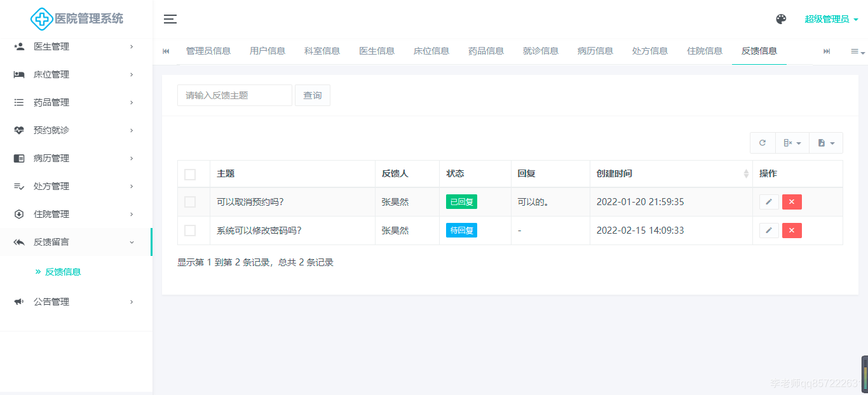Screen dimensions: 868x395
Task: Click the 医院管理系统 title text
Action: [x=89, y=19]
